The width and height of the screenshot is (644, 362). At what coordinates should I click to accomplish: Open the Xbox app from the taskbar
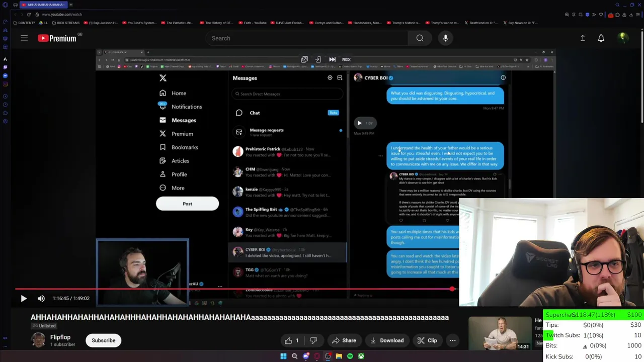[x=361, y=356]
